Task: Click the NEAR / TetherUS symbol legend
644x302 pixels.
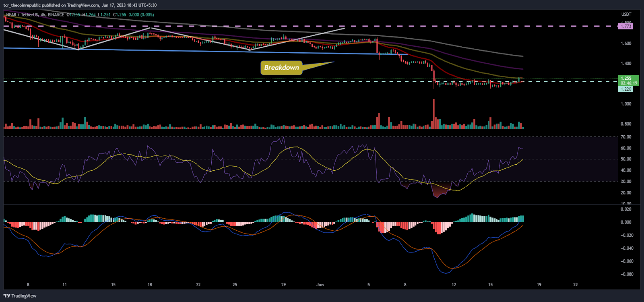Action: pyautogui.click(x=35, y=14)
